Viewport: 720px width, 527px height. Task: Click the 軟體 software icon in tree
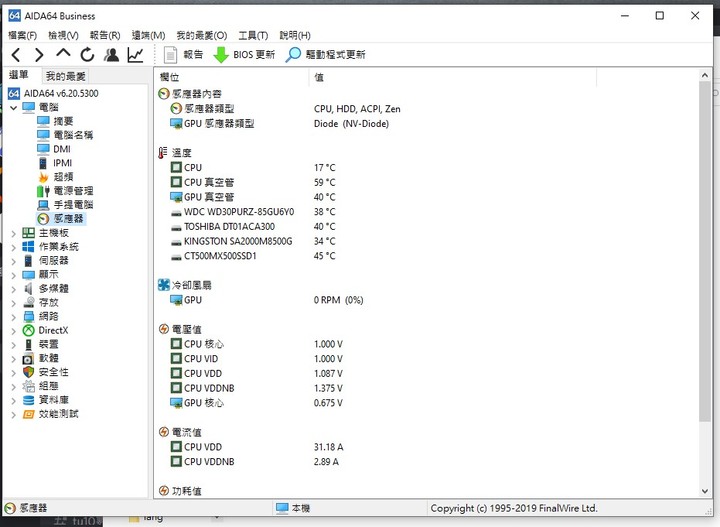28,359
